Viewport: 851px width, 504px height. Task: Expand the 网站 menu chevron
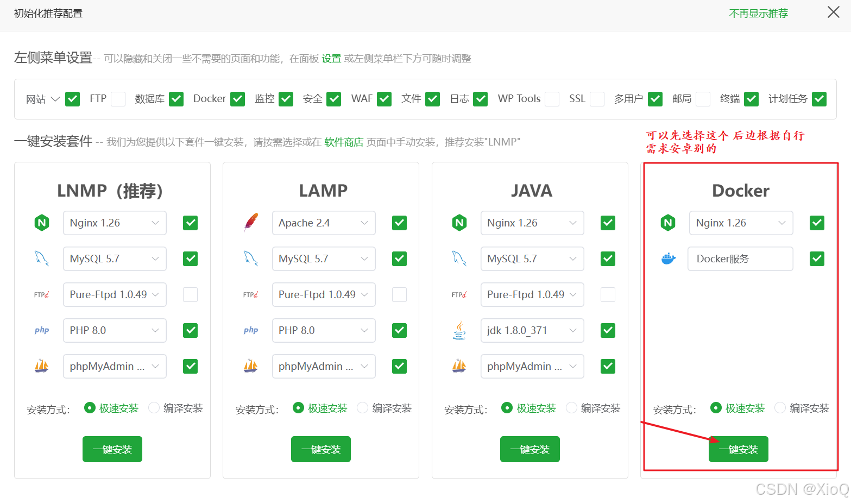55,99
